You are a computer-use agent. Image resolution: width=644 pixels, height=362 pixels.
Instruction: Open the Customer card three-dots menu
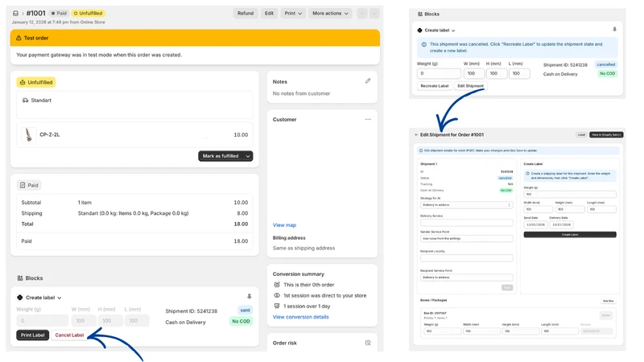368,119
